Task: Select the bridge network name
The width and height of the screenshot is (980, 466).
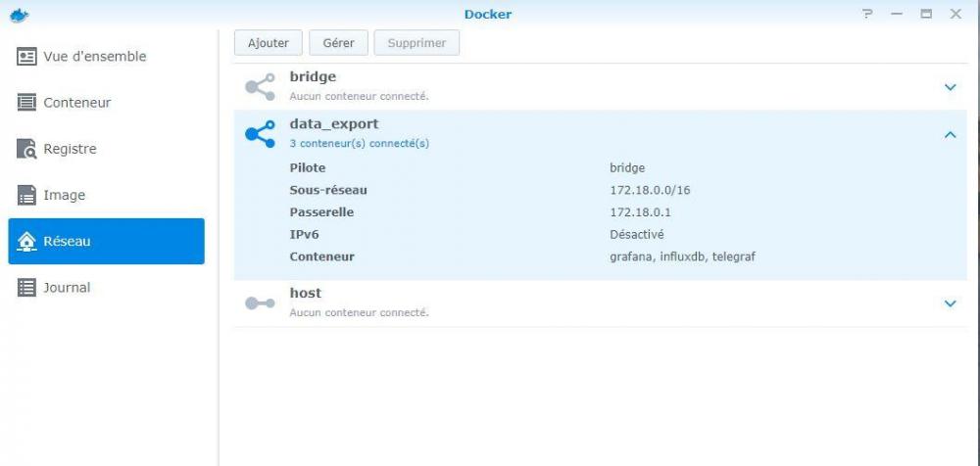Action: pos(313,76)
